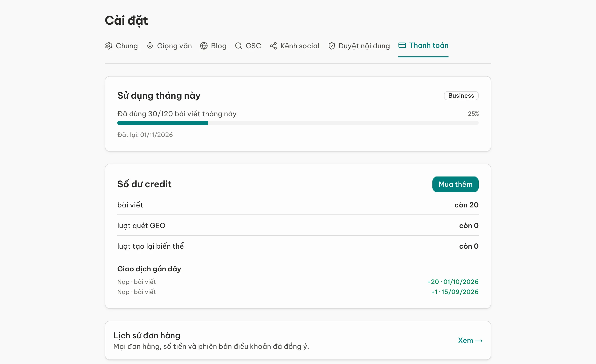Screen dimensions: 596x364
Task: Click the share icon for Kênh social
Action: (x=273, y=46)
